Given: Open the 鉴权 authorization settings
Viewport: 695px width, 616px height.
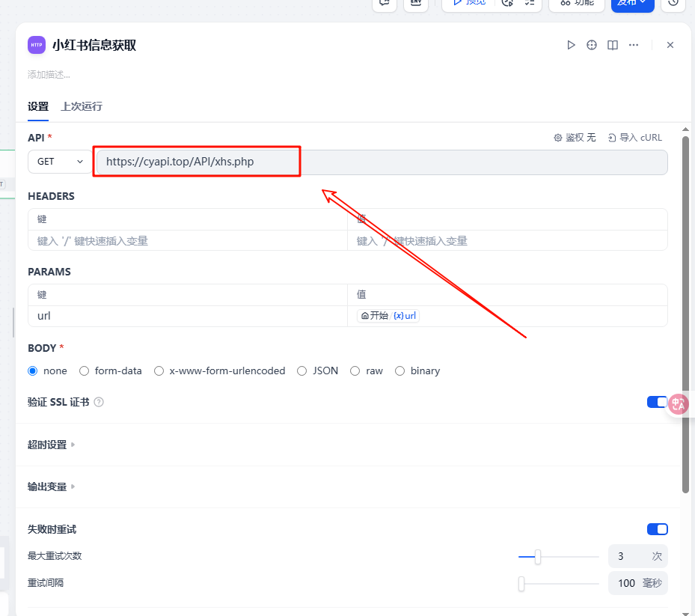Looking at the screenshot, I should click(x=575, y=138).
